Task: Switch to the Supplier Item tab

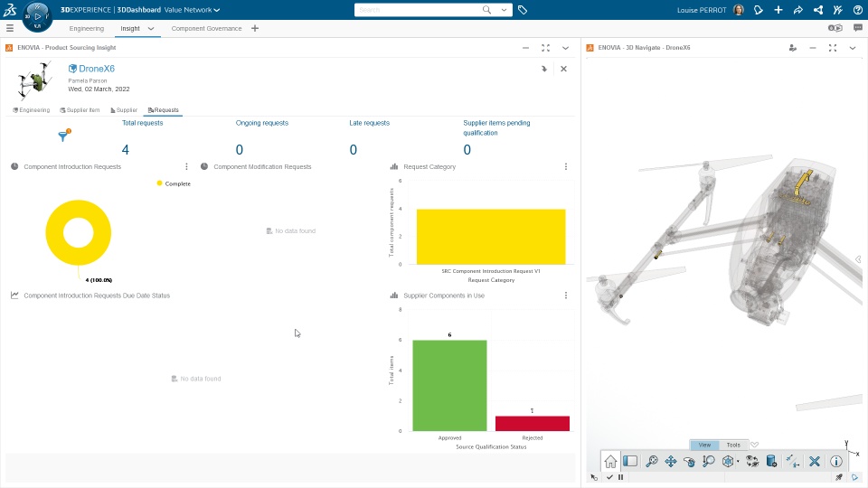Action: (x=80, y=110)
